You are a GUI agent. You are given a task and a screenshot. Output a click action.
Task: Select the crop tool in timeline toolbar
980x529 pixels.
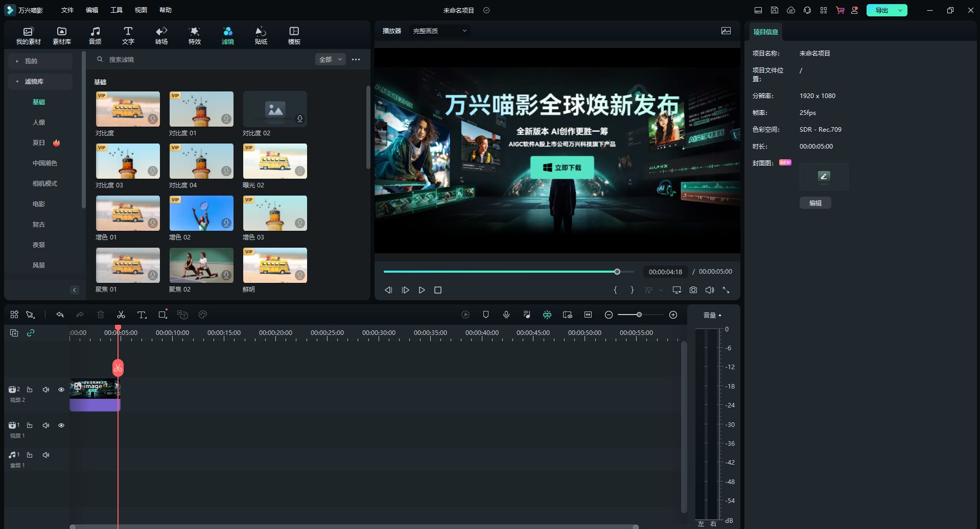click(x=162, y=315)
